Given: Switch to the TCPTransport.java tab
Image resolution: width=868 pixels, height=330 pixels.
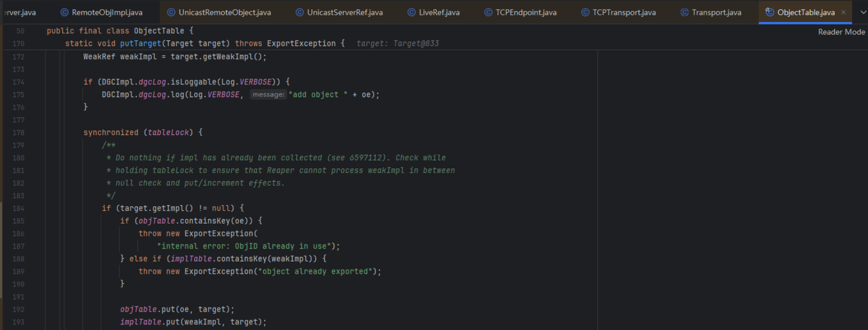Looking at the screenshot, I should click(624, 12).
